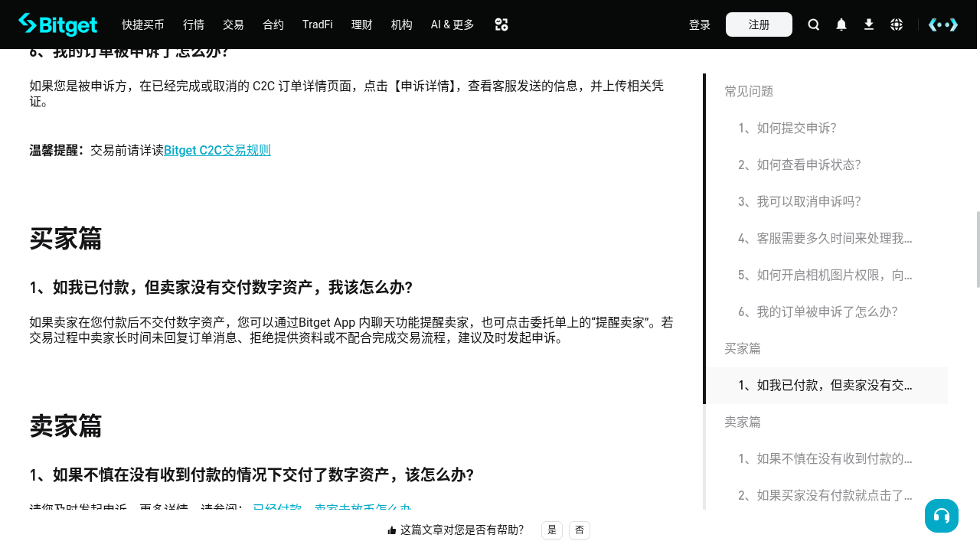Click the 注册 sign-up button
Screen dimensions: 980x551
[759, 24]
